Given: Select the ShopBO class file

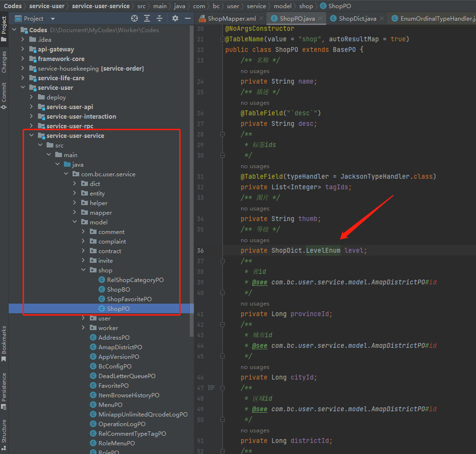Looking at the screenshot, I should pyautogui.click(x=118, y=289).
